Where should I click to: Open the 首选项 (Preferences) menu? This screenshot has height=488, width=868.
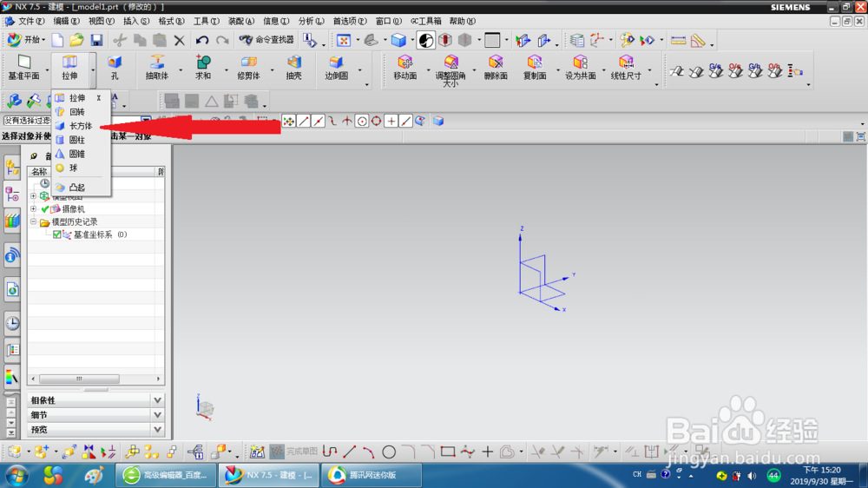(x=349, y=21)
